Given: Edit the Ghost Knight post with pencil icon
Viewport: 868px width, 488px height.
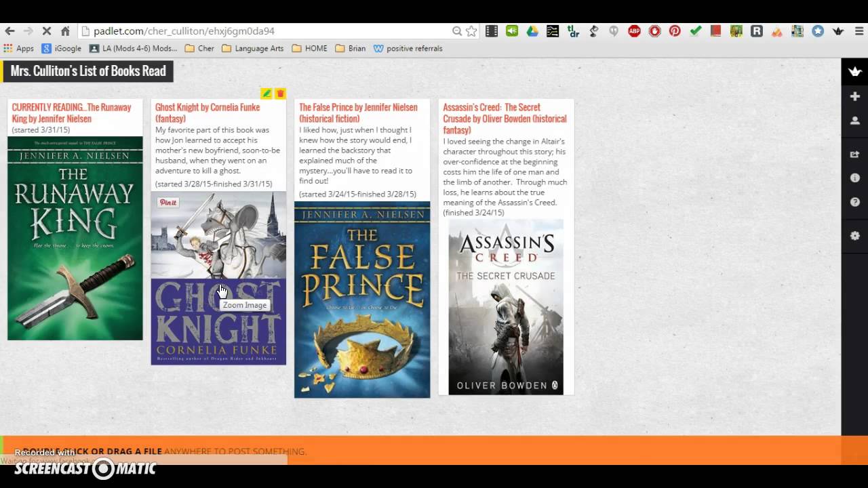Looking at the screenshot, I should 267,94.
